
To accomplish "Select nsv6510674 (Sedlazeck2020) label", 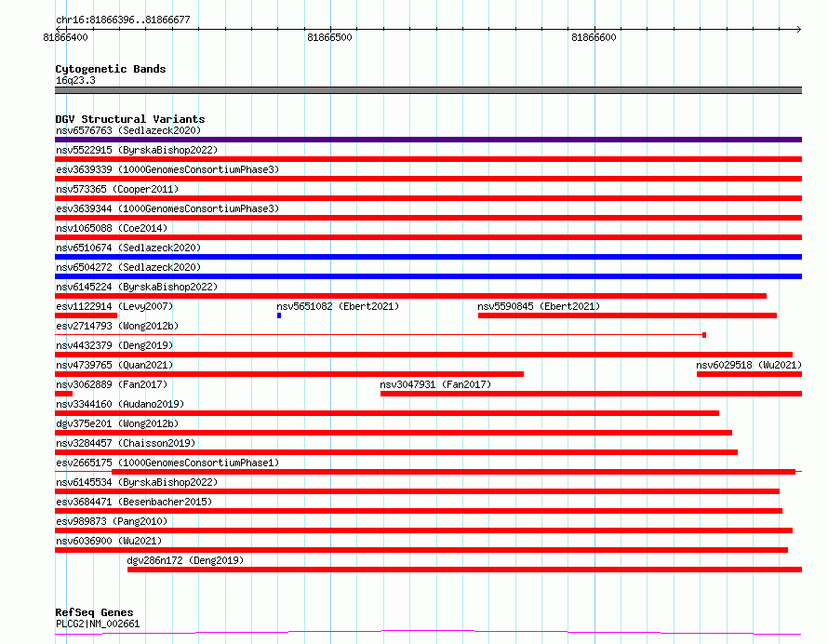I will (128, 248).
